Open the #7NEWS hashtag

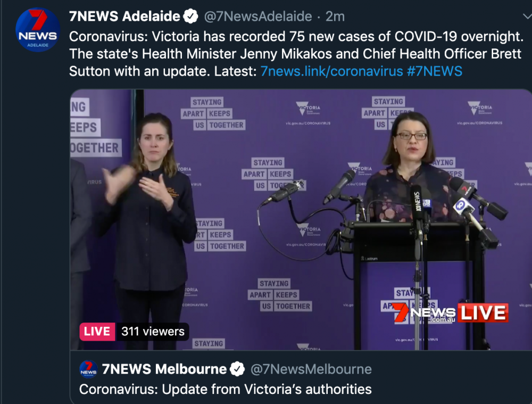(435, 71)
